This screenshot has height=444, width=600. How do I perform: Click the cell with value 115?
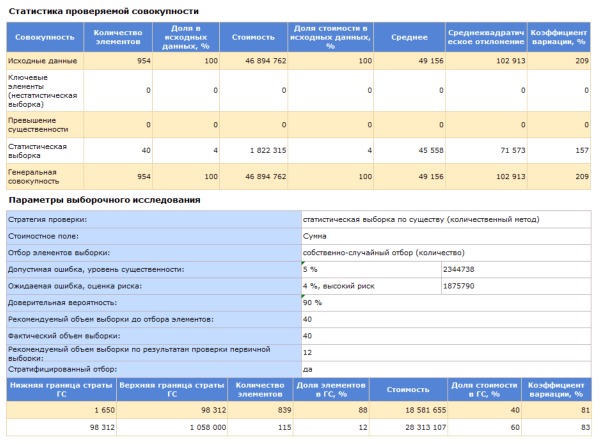(260, 427)
